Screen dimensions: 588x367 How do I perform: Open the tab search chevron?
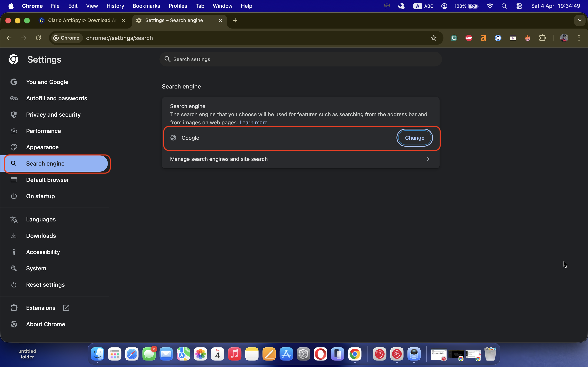pyautogui.click(x=580, y=20)
